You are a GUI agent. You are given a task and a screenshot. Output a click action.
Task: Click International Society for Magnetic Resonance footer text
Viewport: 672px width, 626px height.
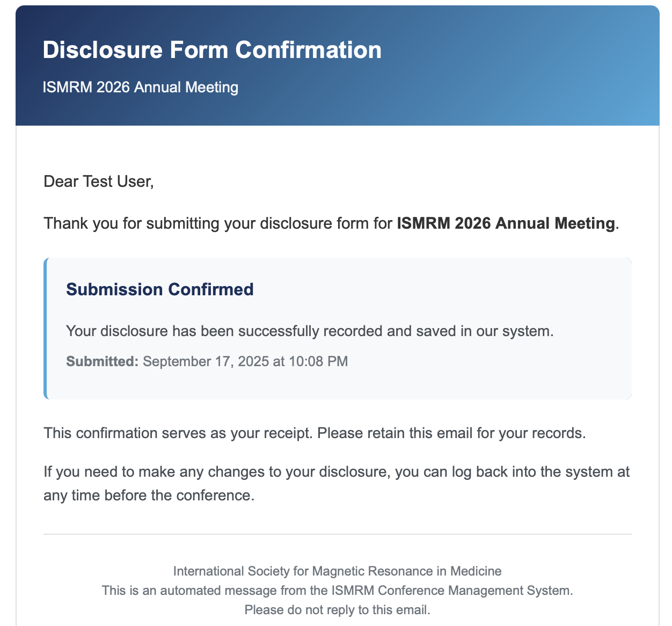tap(337, 571)
